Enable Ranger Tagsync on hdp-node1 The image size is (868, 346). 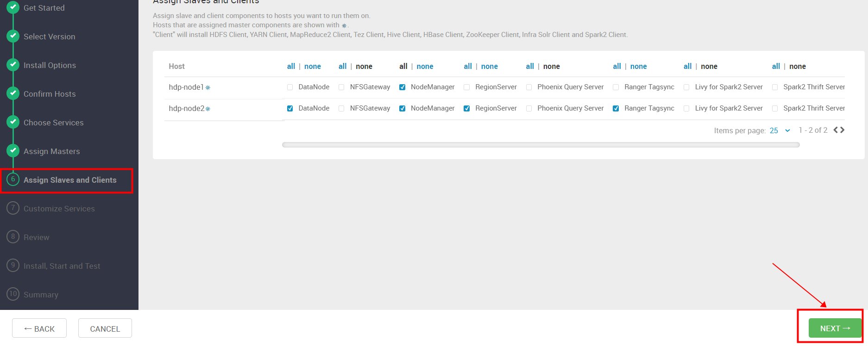616,87
